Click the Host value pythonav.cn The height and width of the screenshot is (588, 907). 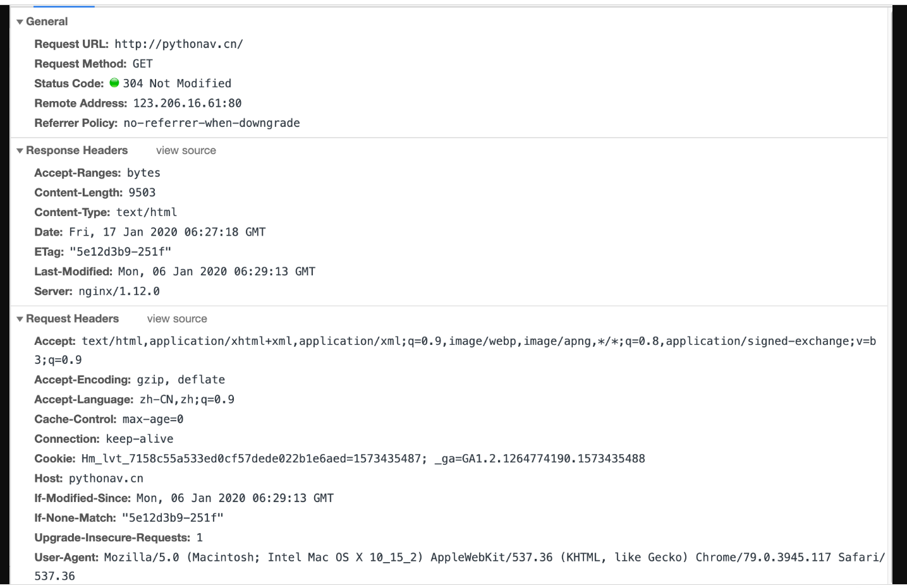[106, 479]
